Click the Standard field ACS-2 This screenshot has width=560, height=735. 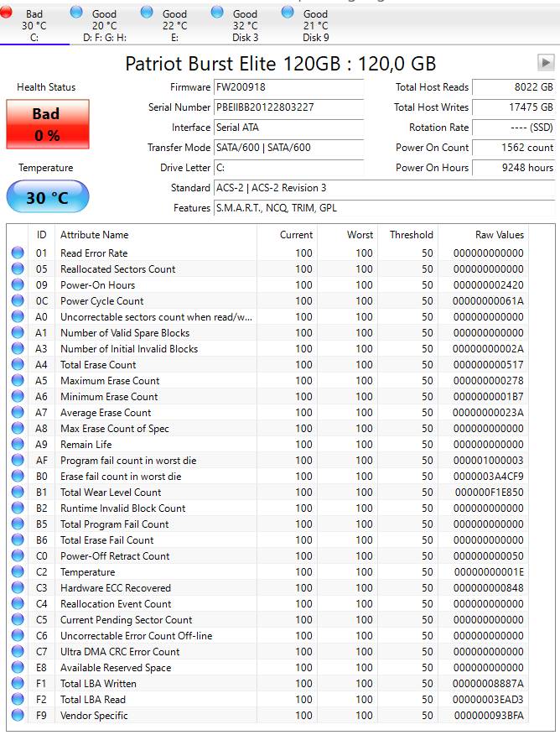click(x=385, y=188)
